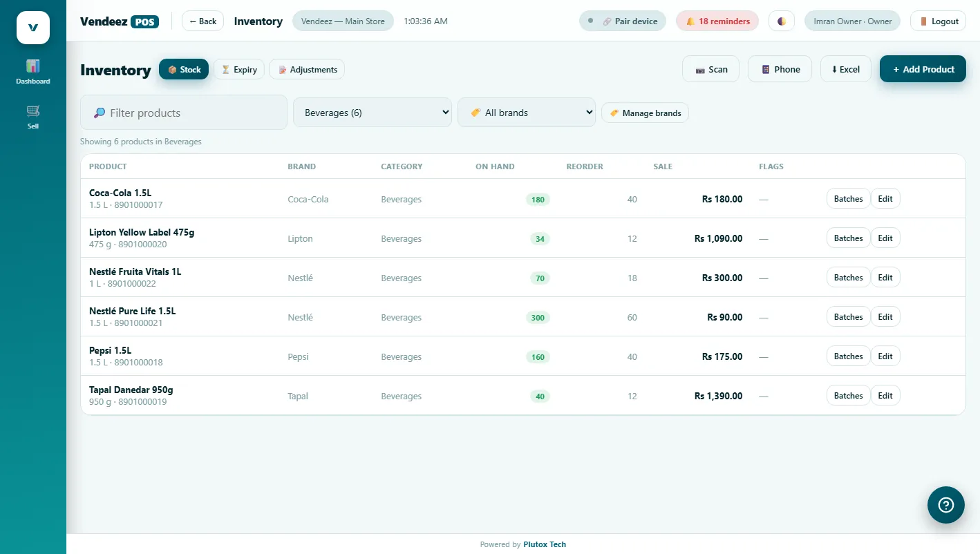980x554 pixels.
Task: Click the Lipton Yellow Label 475g name
Action: coord(142,233)
